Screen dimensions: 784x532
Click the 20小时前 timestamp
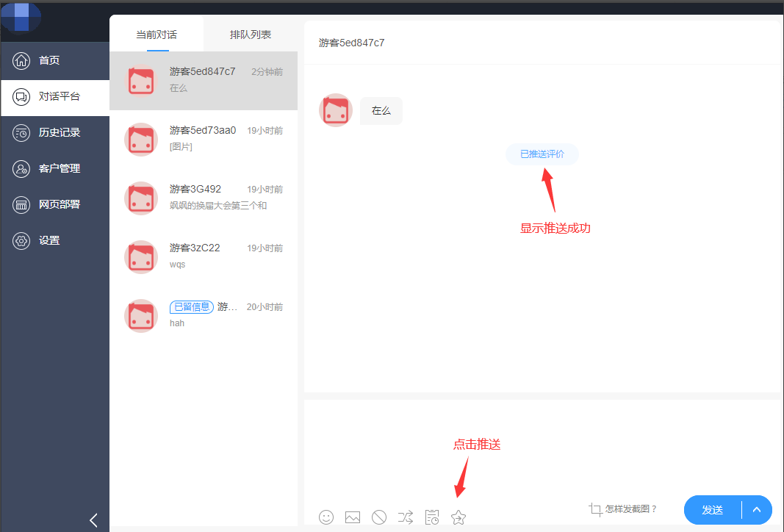click(x=265, y=307)
